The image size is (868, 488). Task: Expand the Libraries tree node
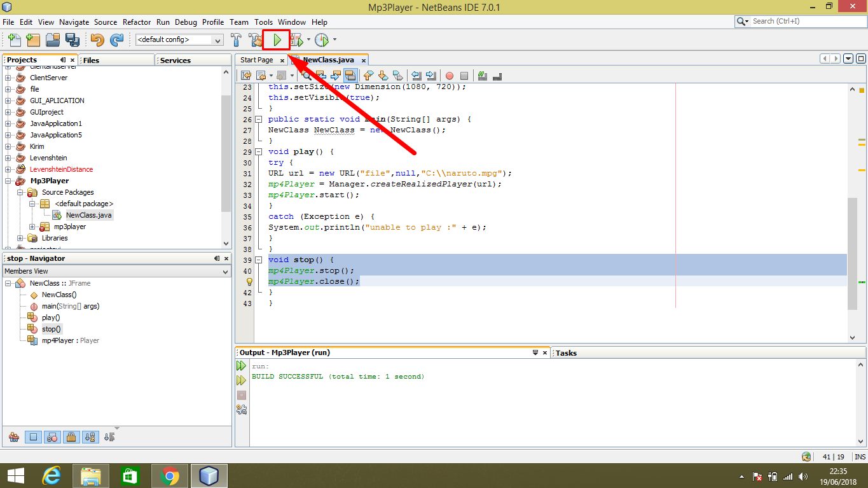(21, 238)
